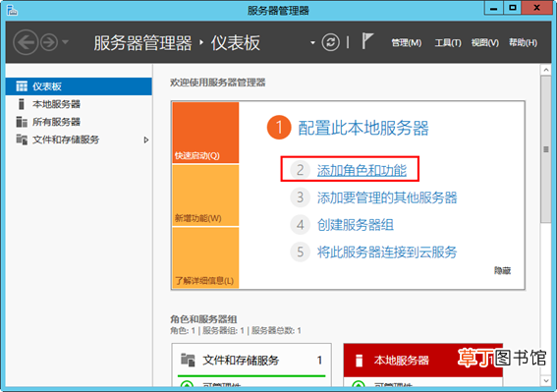
Task: Click 配置此本地服务器 link
Action: tap(363, 128)
